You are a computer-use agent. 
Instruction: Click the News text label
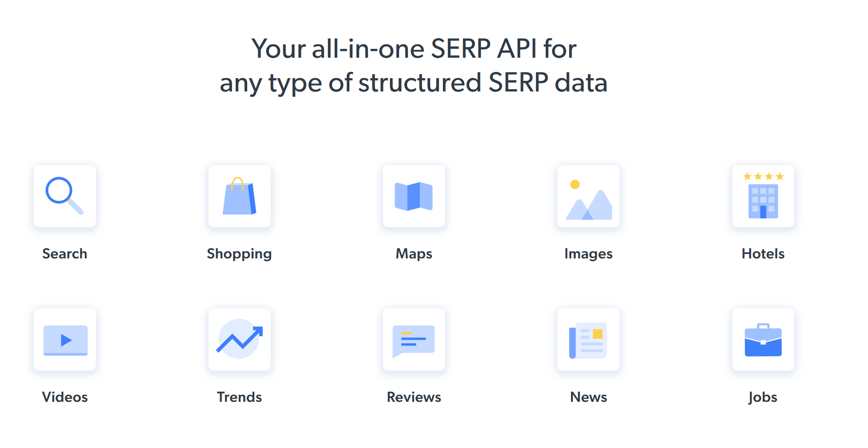pyautogui.click(x=588, y=397)
